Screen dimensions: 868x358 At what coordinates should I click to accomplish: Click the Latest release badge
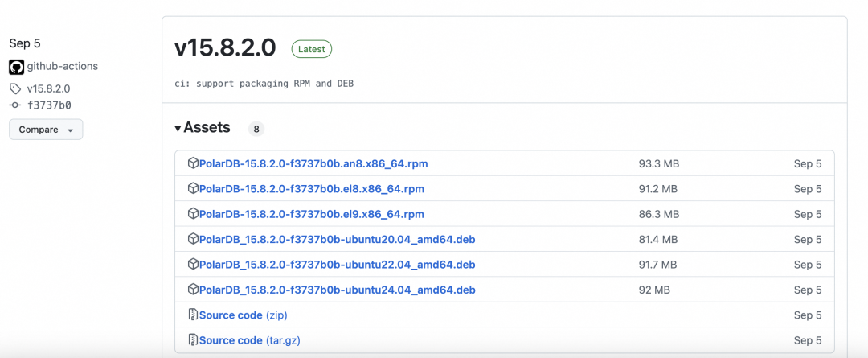pos(312,49)
